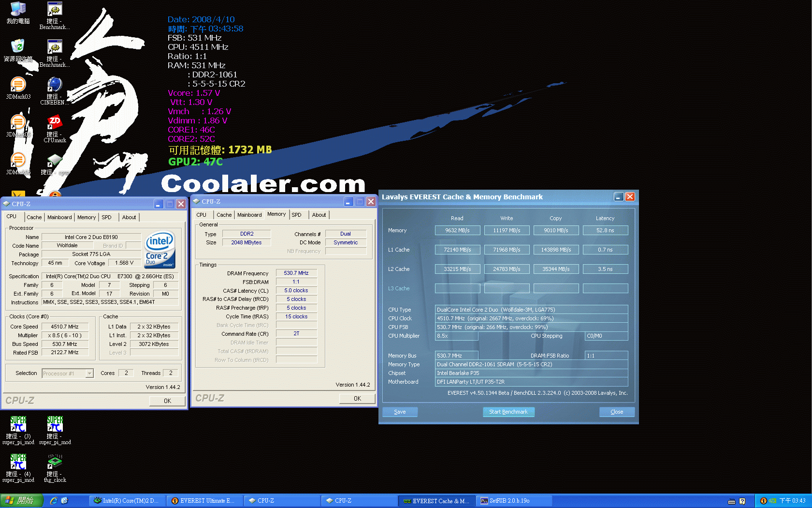Click the yellow question mark help tray icon
Image resolution: width=812 pixels, height=508 pixels.
point(742,501)
